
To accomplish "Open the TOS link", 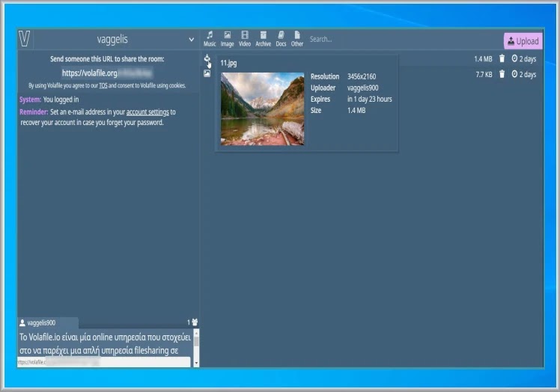I will point(103,86).
